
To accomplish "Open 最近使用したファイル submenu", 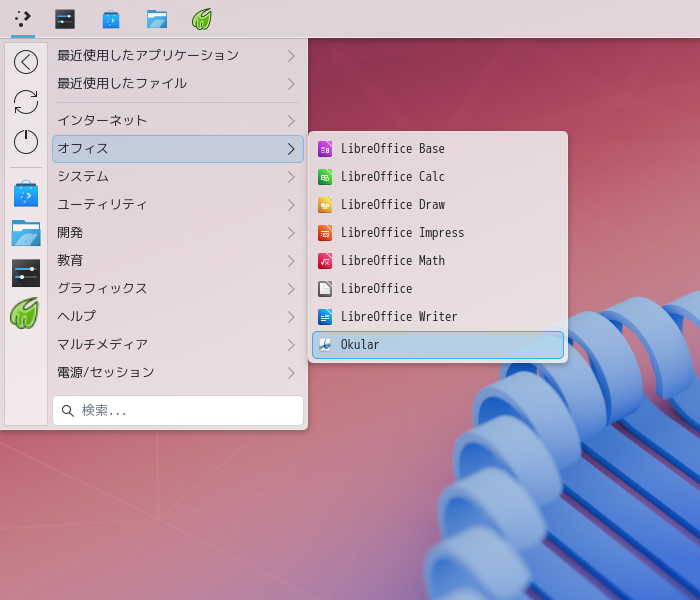I will pyautogui.click(x=178, y=84).
